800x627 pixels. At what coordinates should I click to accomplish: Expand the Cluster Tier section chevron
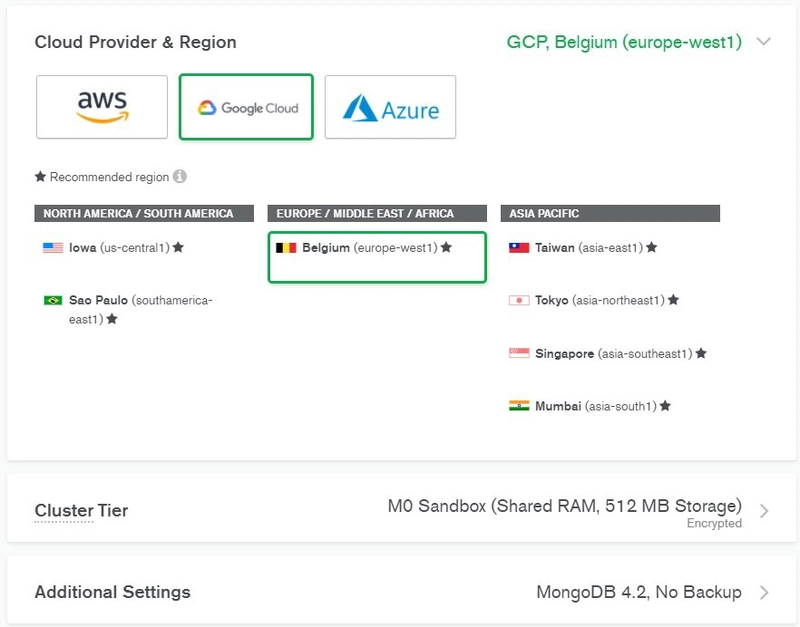click(764, 511)
